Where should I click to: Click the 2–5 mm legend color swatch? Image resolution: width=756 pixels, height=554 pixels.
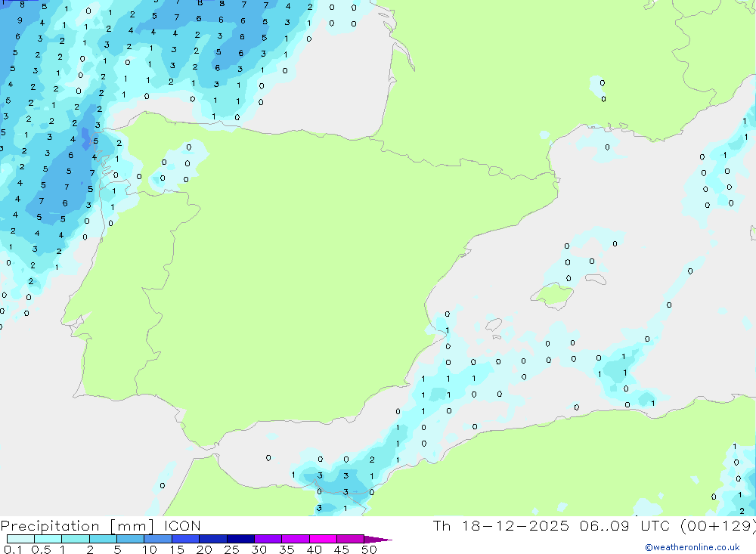(103, 539)
